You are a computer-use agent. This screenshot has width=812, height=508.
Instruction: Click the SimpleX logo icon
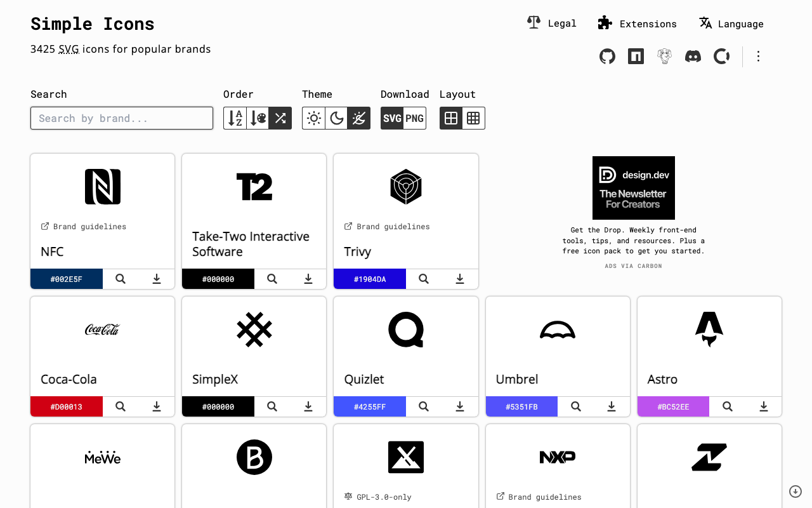254,330
